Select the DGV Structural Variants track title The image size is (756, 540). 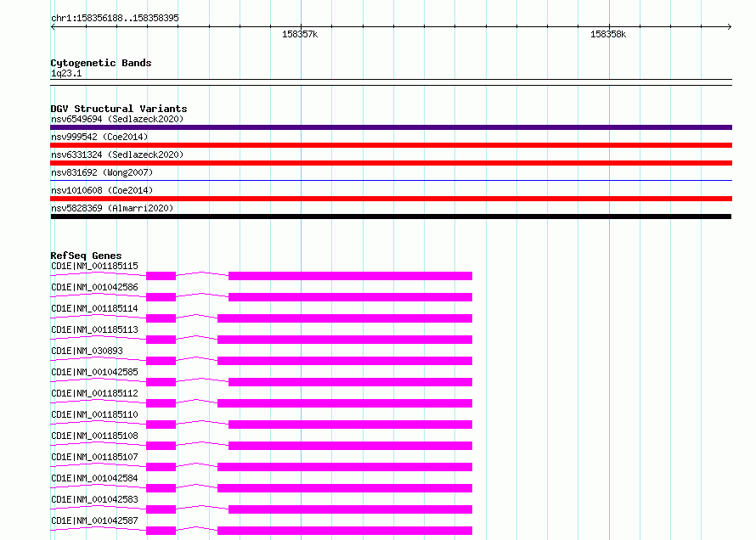[119, 109]
